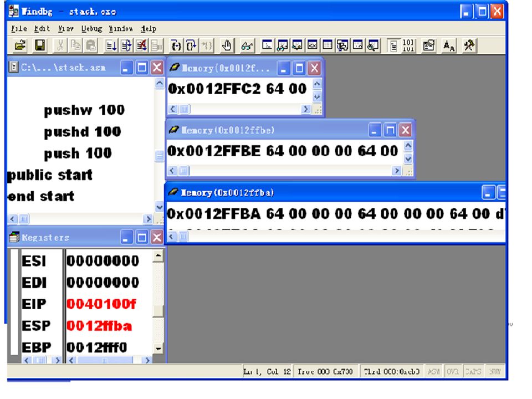Click the WinDbg application icon in title bar
Screen dimensions: 532x399
(13, 11)
